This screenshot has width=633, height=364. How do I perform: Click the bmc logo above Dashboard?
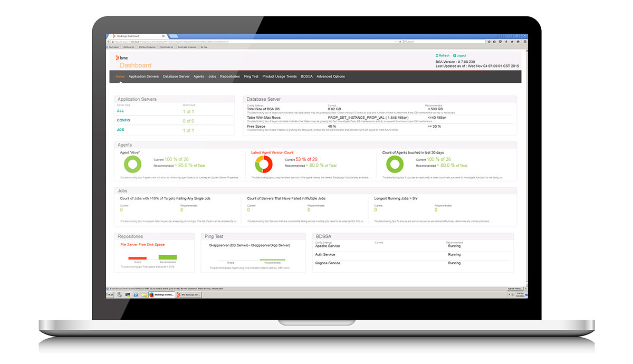(x=122, y=57)
